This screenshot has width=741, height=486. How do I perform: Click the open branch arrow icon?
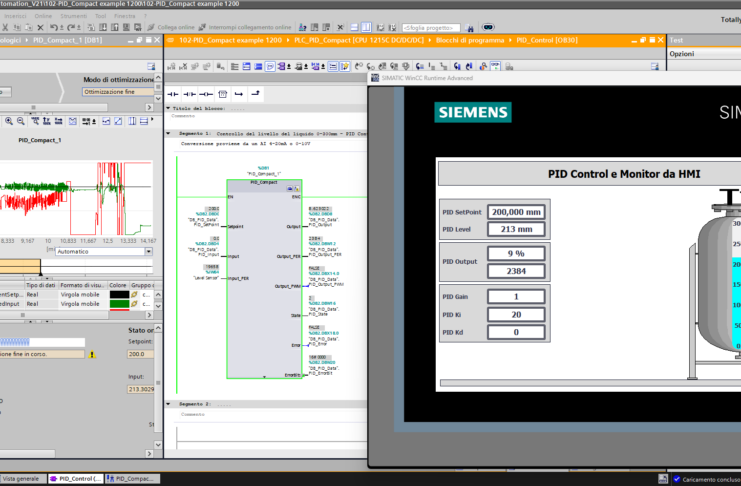pos(239,94)
